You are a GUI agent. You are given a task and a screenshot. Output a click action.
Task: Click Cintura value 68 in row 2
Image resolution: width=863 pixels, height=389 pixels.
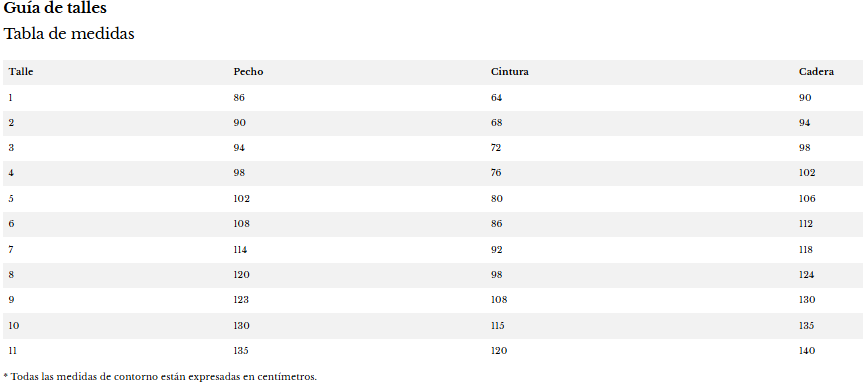(496, 123)
